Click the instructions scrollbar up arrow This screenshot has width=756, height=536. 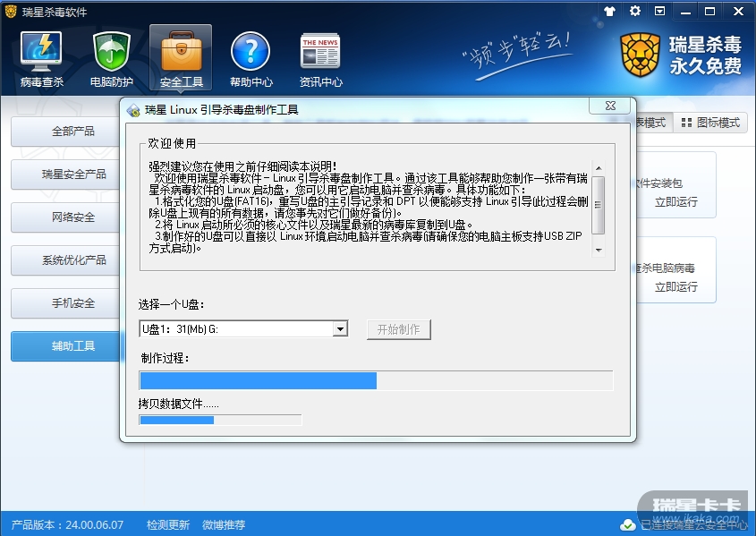click(599, 168)
